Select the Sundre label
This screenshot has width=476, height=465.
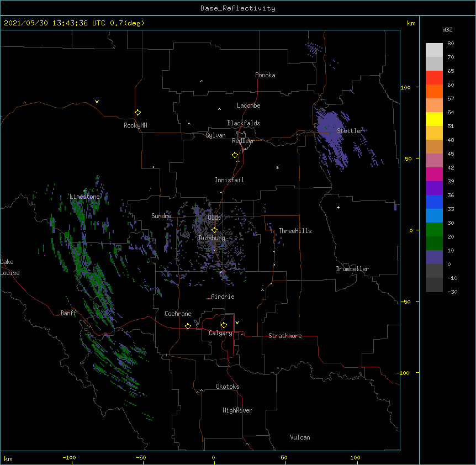click(161, 216)
